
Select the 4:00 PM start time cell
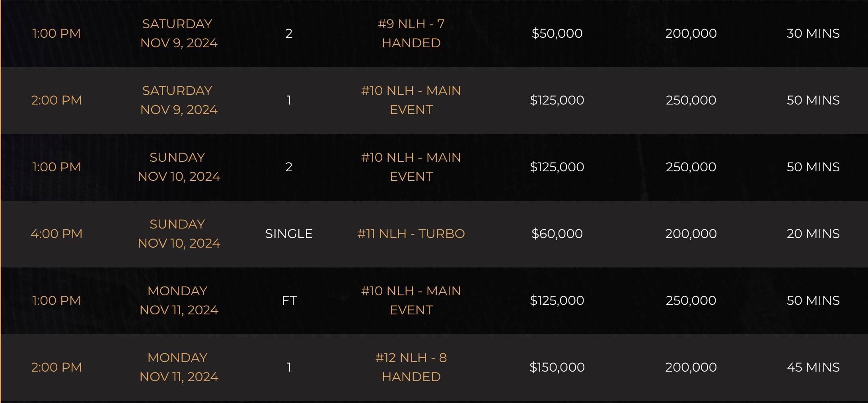click(56, 234)
